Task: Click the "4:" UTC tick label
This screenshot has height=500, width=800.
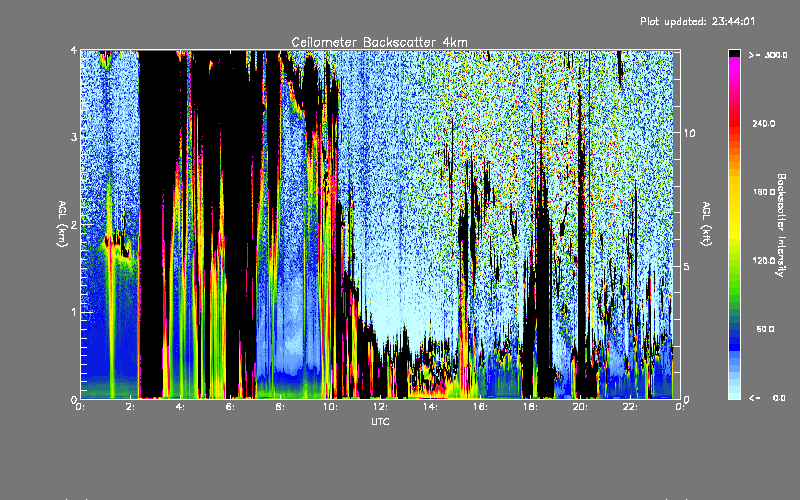Action: (181, 407)
